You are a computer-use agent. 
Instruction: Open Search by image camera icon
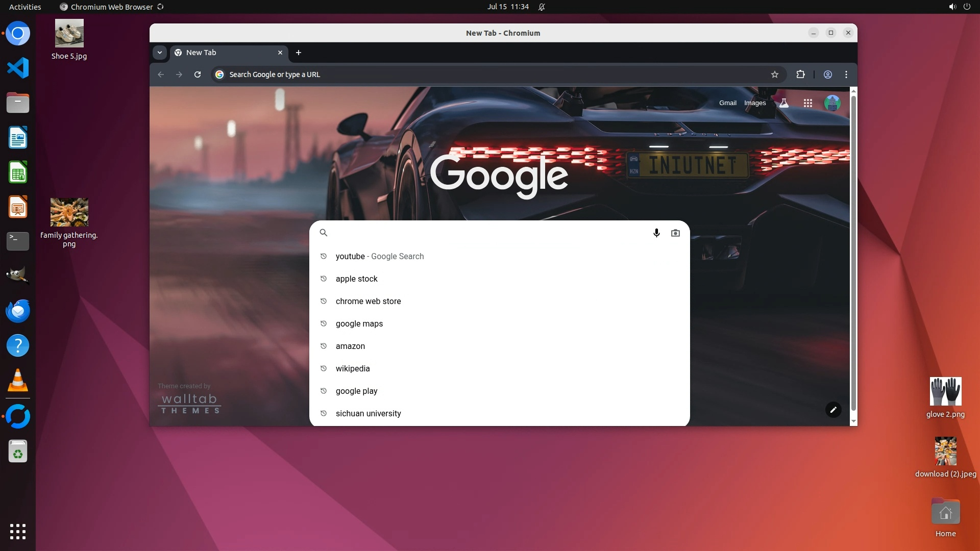675,233
